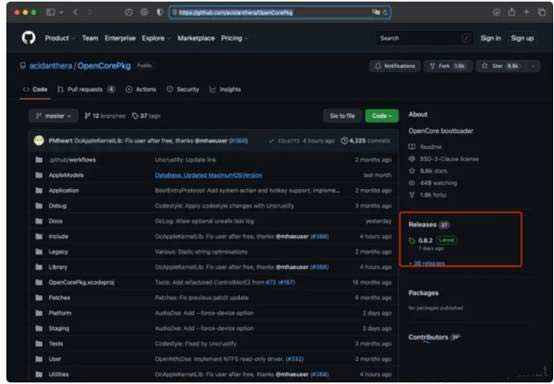Go back with Safari back arrow
554x384 pixels.
75,12
